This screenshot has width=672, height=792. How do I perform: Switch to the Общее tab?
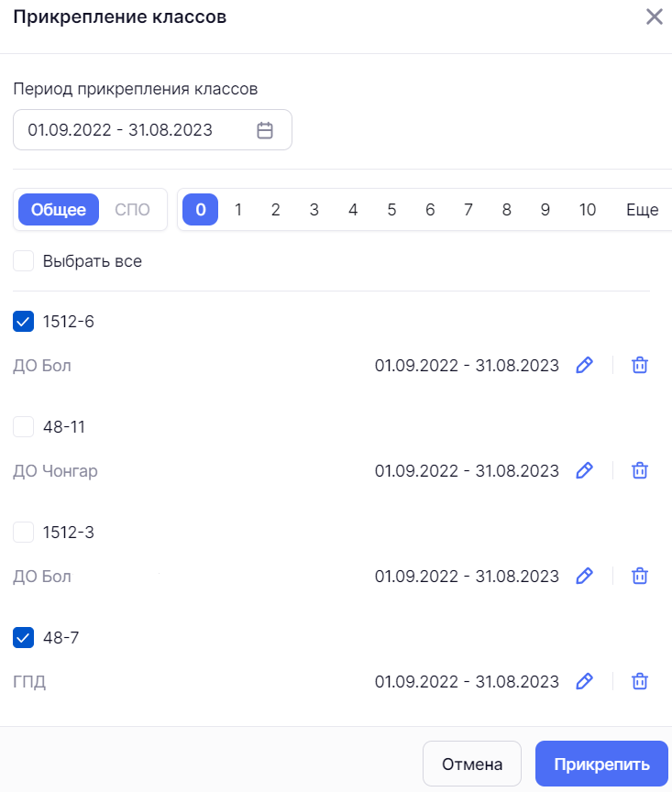[59, 210]
